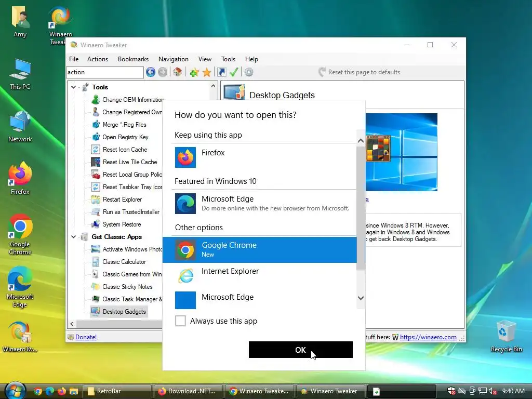The height and width of the screenshot is (399, 532).
Task: Select Open Registry Key tree item
Action: 120,137
